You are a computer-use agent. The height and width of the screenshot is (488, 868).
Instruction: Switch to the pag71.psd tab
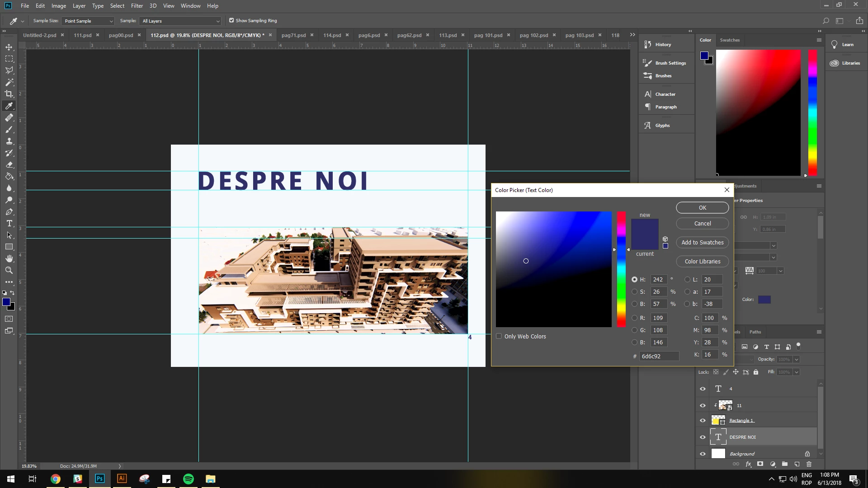tap(293, 35)
